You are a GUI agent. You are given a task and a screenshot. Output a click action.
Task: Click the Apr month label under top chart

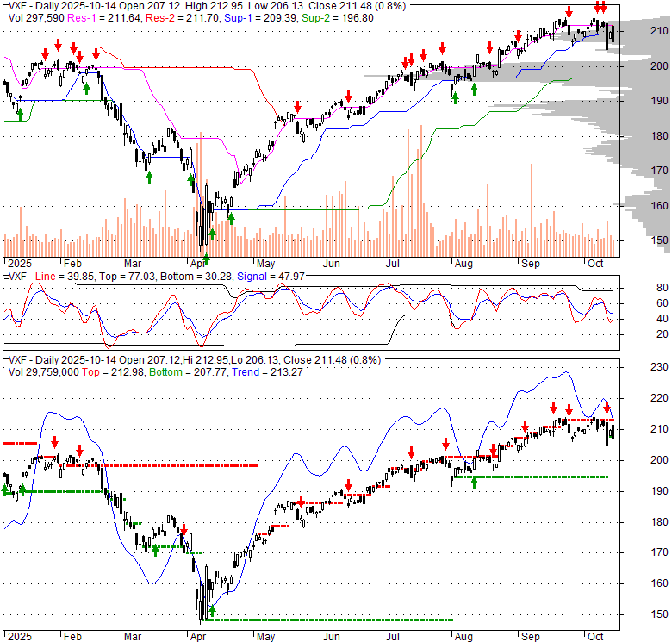(198, 264)
